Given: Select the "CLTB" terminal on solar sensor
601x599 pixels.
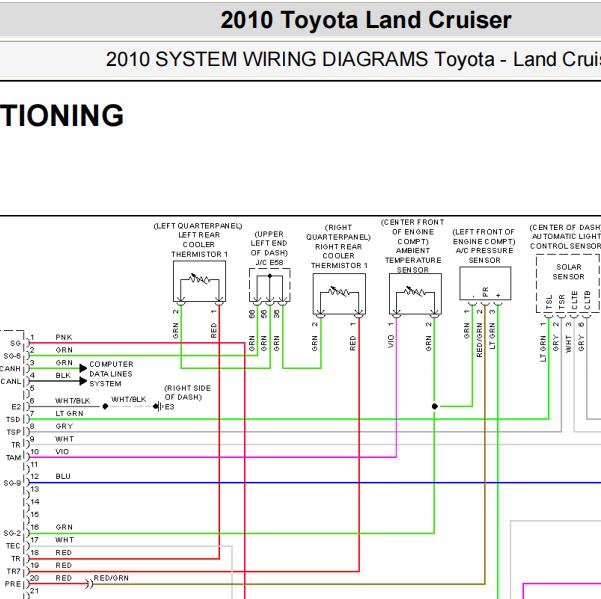Looking at the screenshot, I should click(x=586, y=300).
